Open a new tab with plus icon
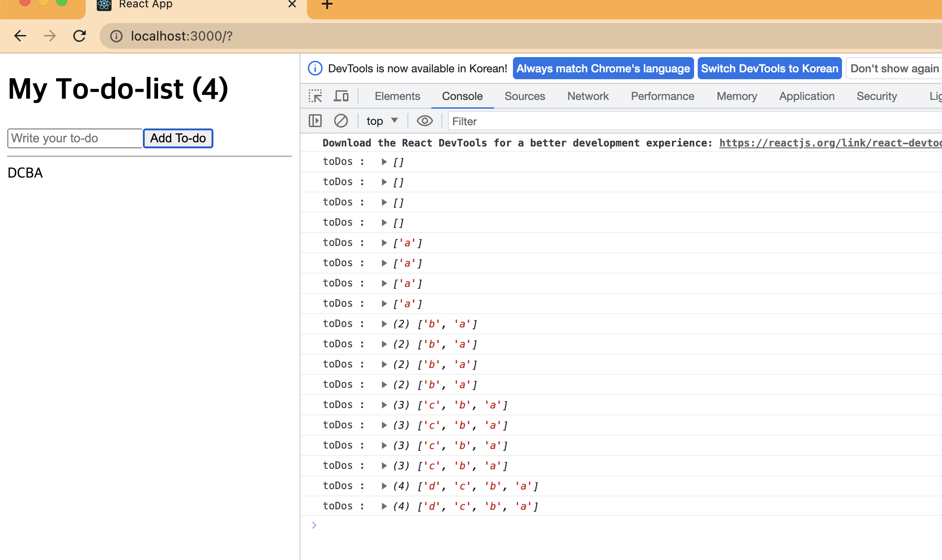Viewport: 942px width, 560px height. point(327,5)
